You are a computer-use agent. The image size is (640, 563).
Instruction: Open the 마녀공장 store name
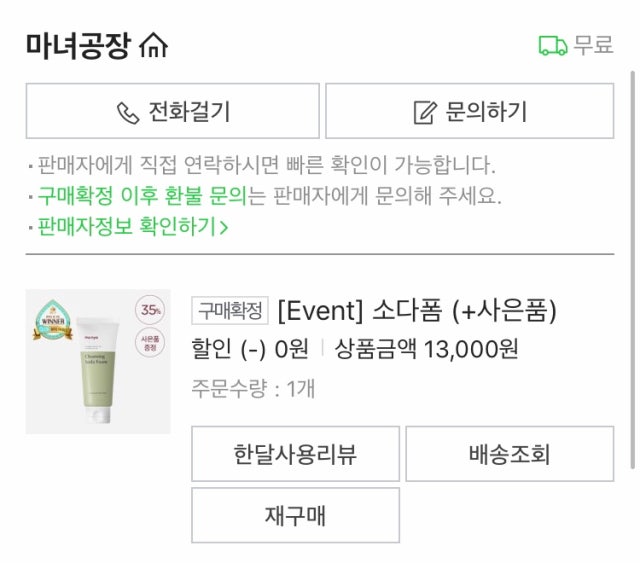[x=80, y=46]
